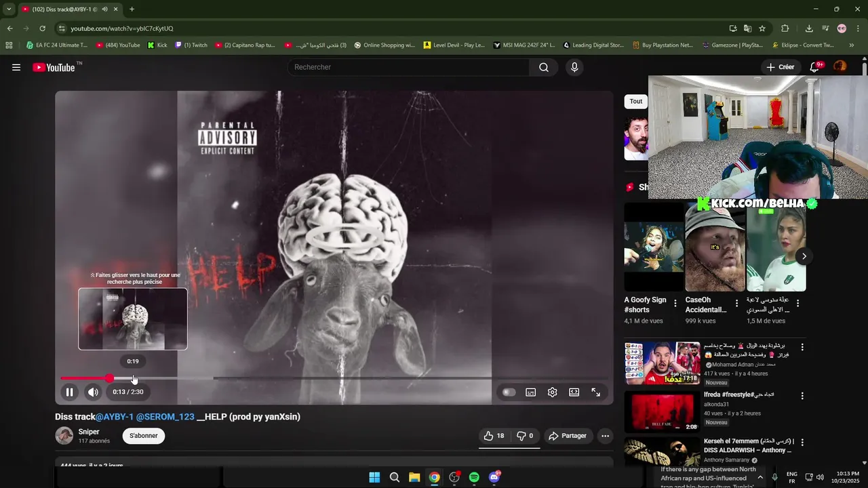Reload the browser page
This screenshot has height=488, width=868.
[42, 28]
